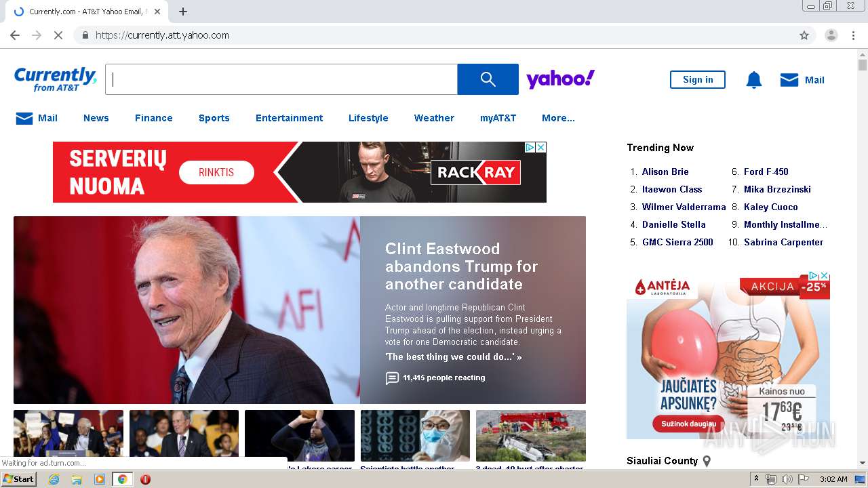
Task: Open the Clint Eastwood photo story
Action: pos(186,310)
